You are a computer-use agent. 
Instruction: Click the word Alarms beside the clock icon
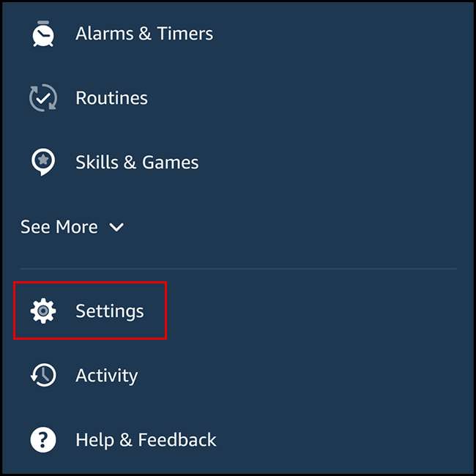105,34
